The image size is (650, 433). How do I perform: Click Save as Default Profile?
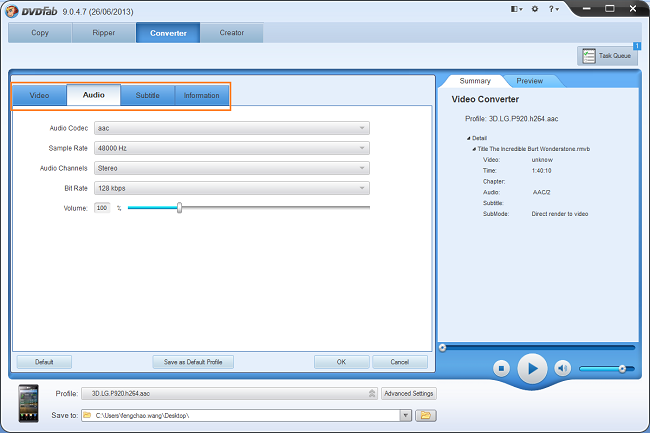coord(193,362)
